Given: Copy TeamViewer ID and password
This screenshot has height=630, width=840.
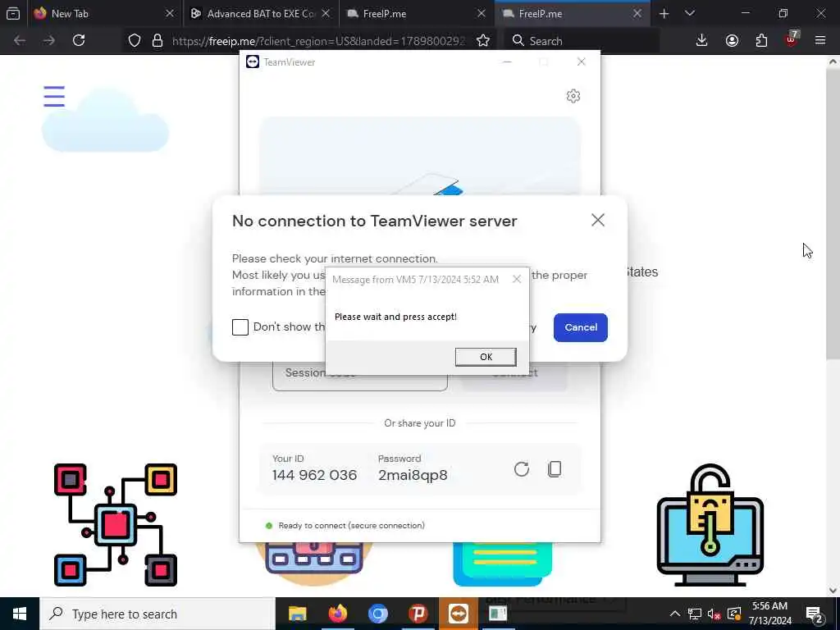Looking at the screenshot, I should click(555, 469).
